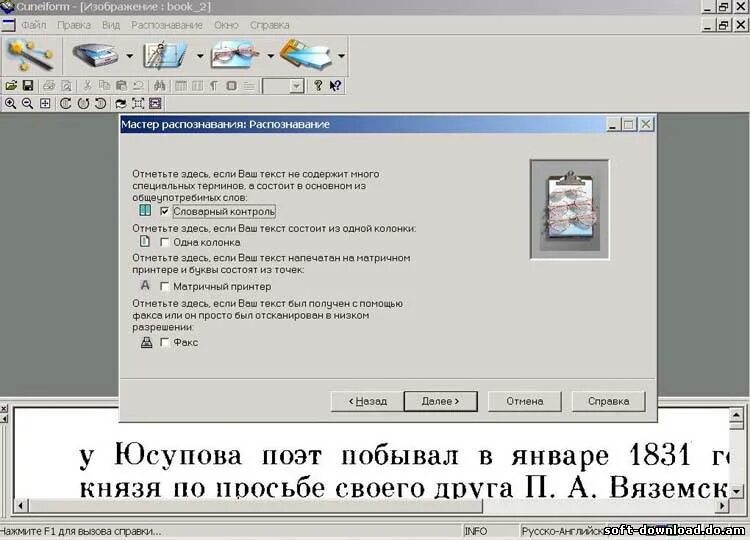The height and width of the screenshot is (540, 750).
Task: Click the letter A icon beside Матричный принтер
Action: click(x=145, y=286)
